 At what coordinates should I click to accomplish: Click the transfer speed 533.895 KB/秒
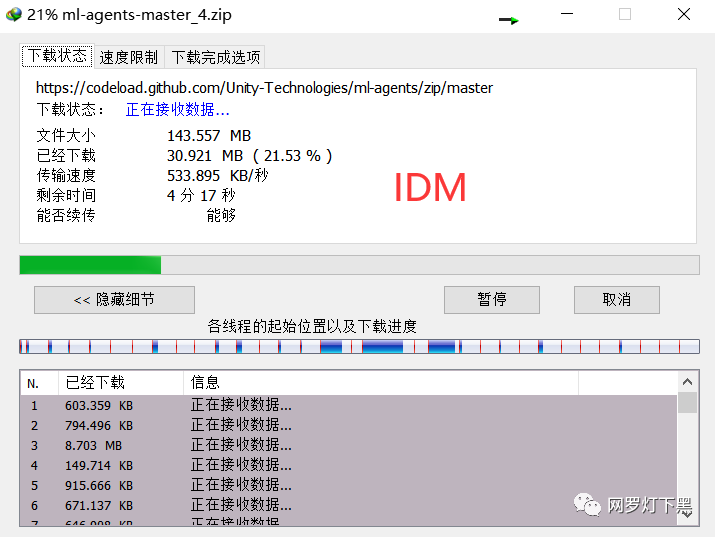click(x=218, y=176)
